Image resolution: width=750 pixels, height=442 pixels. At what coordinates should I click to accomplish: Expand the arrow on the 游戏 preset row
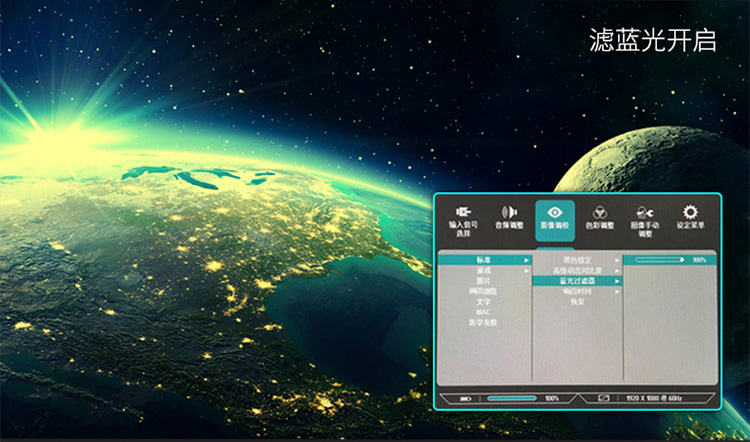pyautogui.click(x=527, y=271)
